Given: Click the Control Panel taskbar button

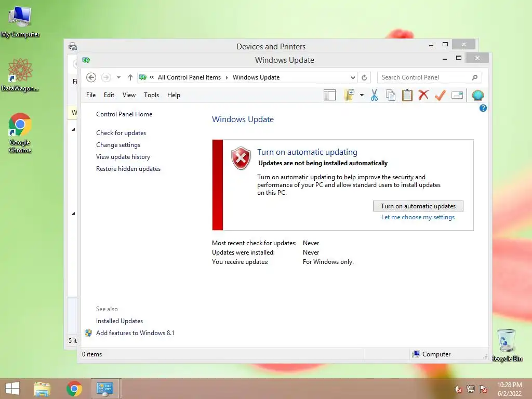Looking at the screenshot, I should point(105,389).
